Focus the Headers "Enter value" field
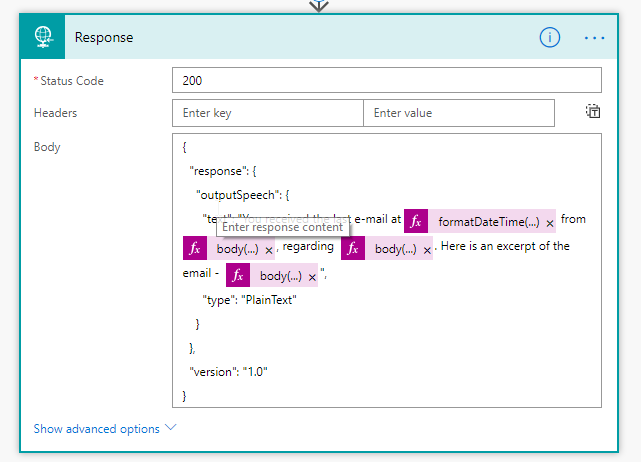 (458, 113)
